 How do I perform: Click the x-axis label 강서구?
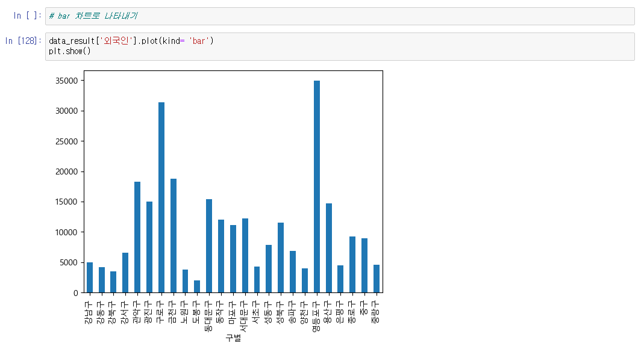(125, 313)
